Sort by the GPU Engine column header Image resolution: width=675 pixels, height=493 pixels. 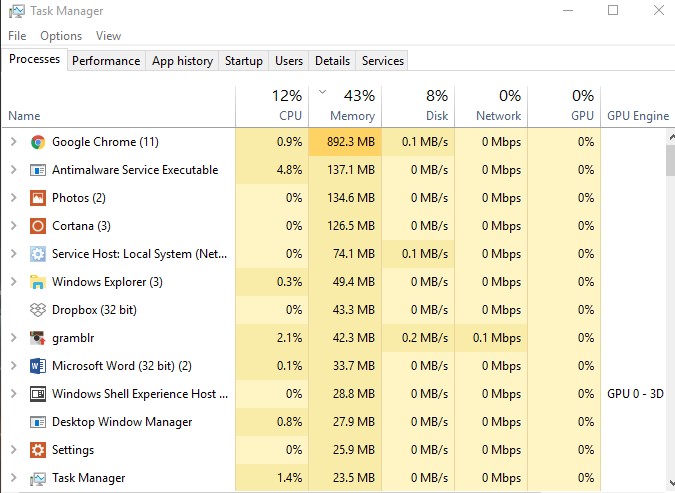pos(638,107)
